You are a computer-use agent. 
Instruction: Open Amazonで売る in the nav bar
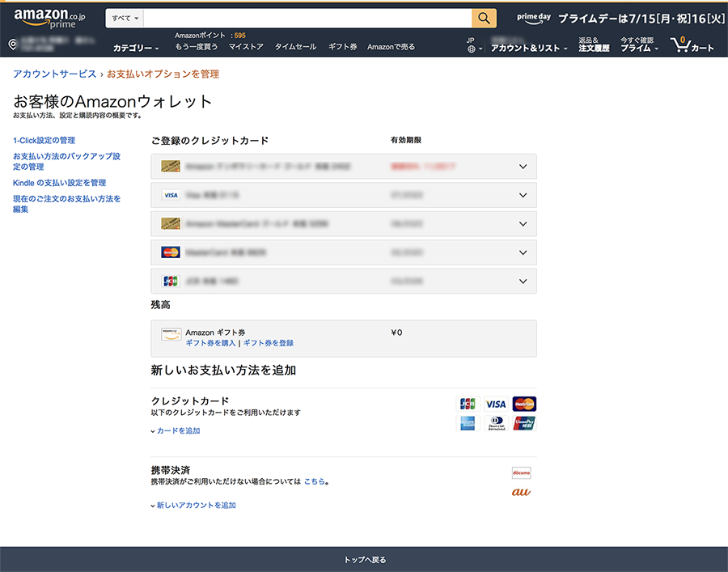(391, 46)
